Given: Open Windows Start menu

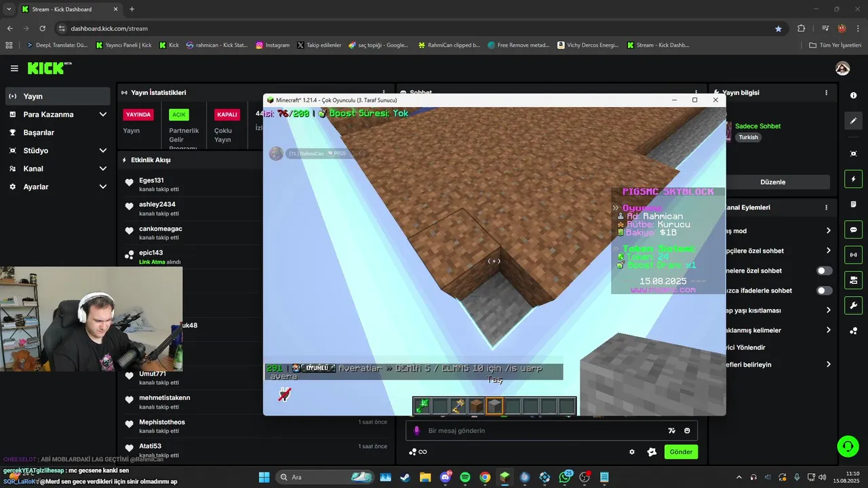Looking at the screenshot, I should coord(264,477).
